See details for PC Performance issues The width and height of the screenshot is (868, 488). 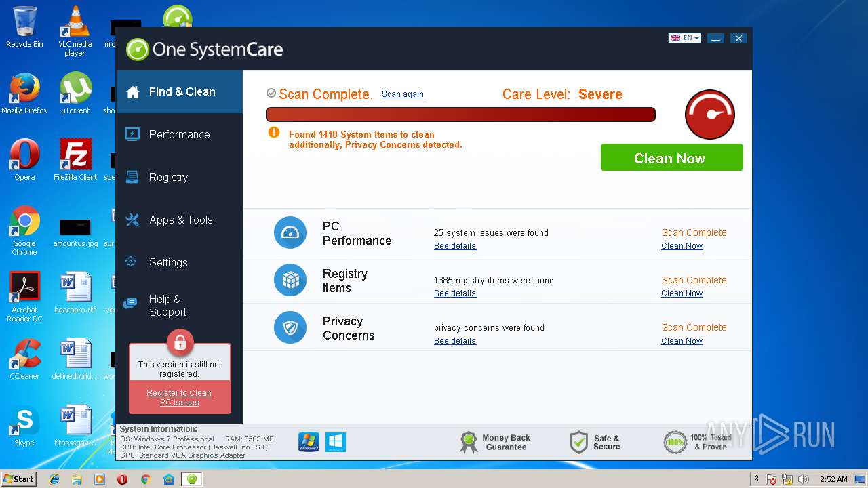tap(455, 246)
